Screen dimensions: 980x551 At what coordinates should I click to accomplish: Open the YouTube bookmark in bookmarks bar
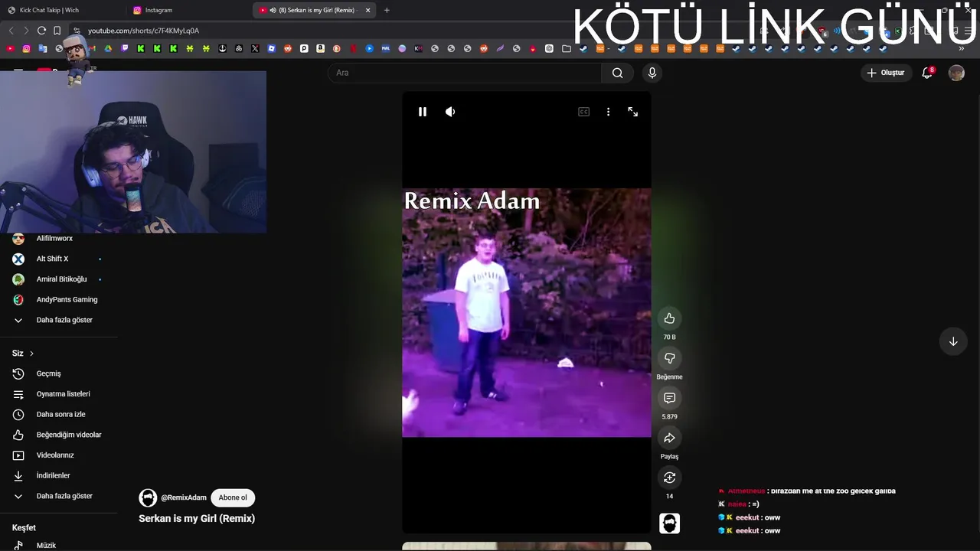coord(10,48)
